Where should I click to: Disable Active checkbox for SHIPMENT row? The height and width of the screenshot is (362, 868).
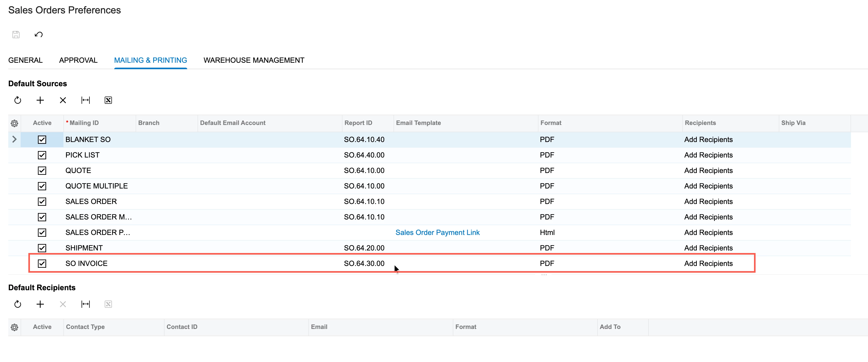pos(42,248)
